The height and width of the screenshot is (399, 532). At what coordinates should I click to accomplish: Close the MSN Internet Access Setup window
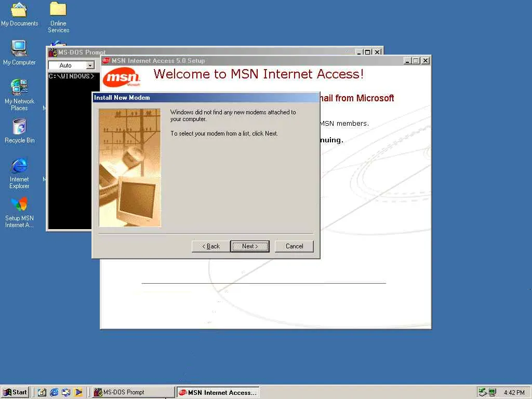425,61
